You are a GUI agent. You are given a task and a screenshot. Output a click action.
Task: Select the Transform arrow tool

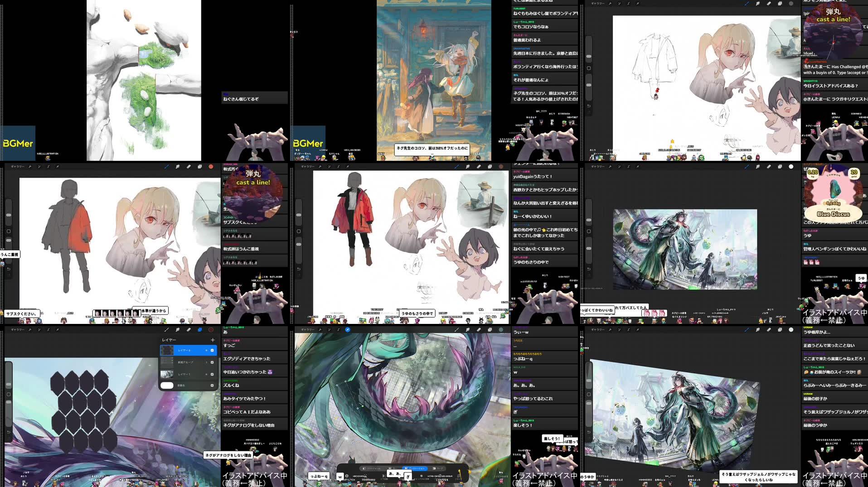pos(58,330)
